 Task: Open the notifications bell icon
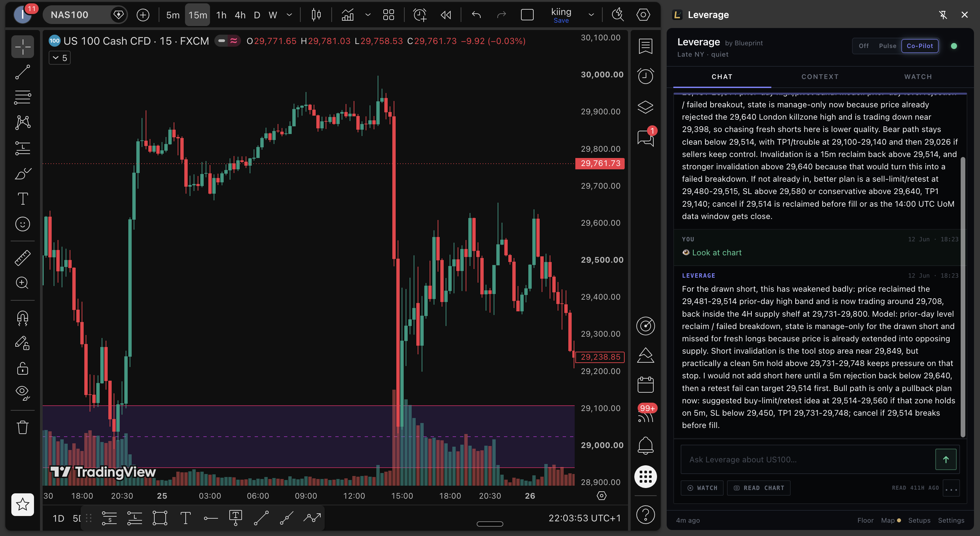click(645, 446)
